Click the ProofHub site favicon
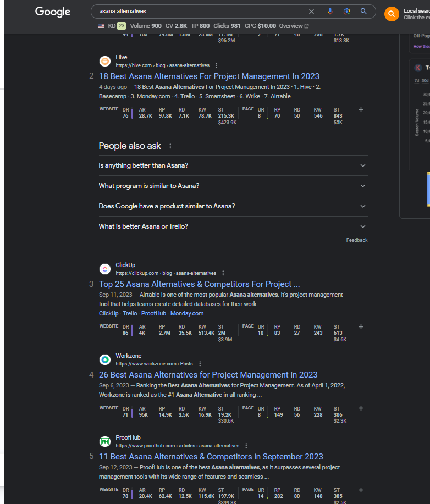The height and width of the screenshot is (504, 430). point(105,441)
